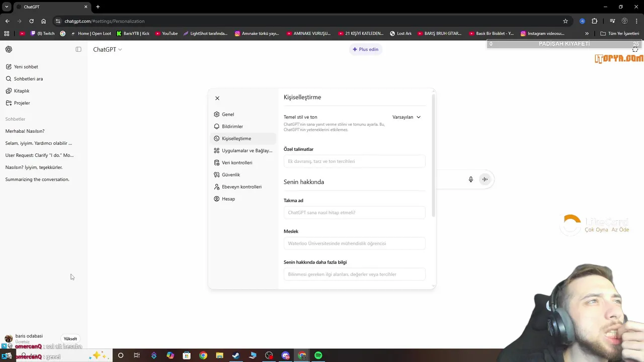Open Spotify from the taskbar

click(x=318, y=355)
